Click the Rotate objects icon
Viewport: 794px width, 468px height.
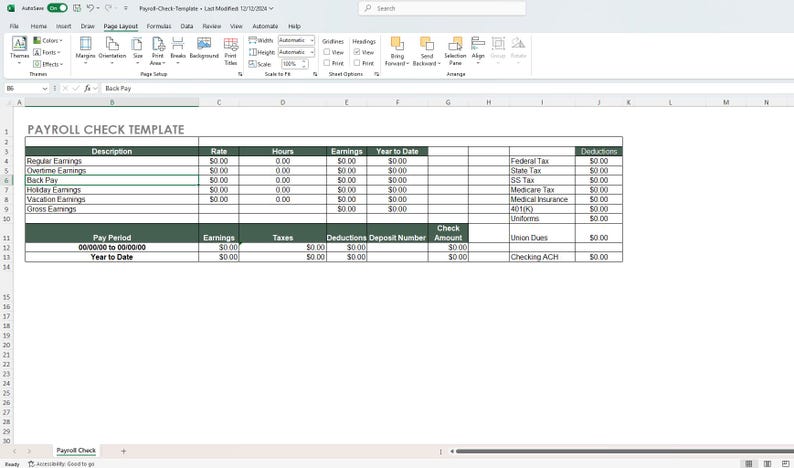518,44
